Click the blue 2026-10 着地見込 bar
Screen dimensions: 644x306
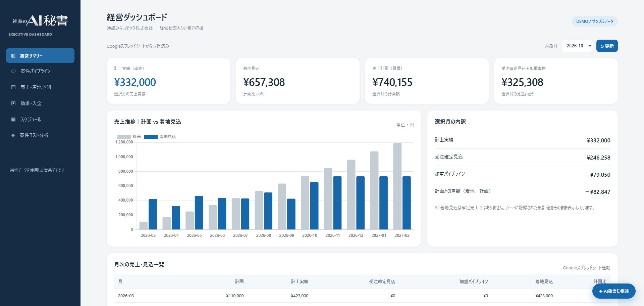click(314, 206)
